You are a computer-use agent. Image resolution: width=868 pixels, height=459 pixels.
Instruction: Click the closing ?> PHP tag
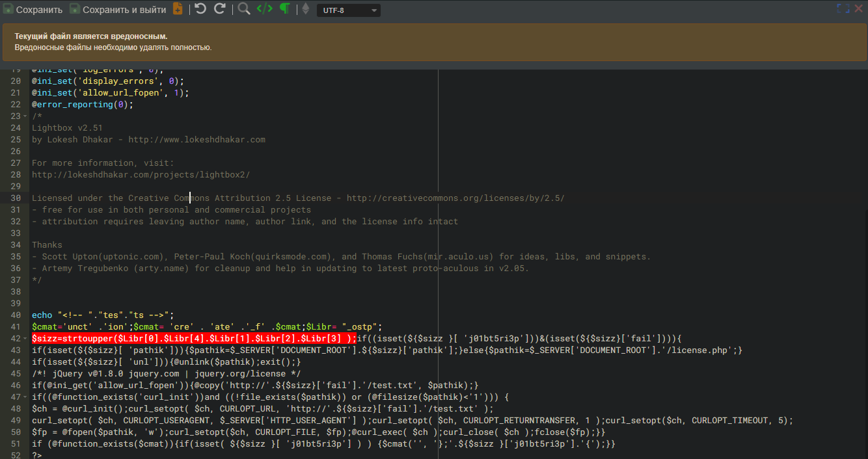(x=36, y=455)
